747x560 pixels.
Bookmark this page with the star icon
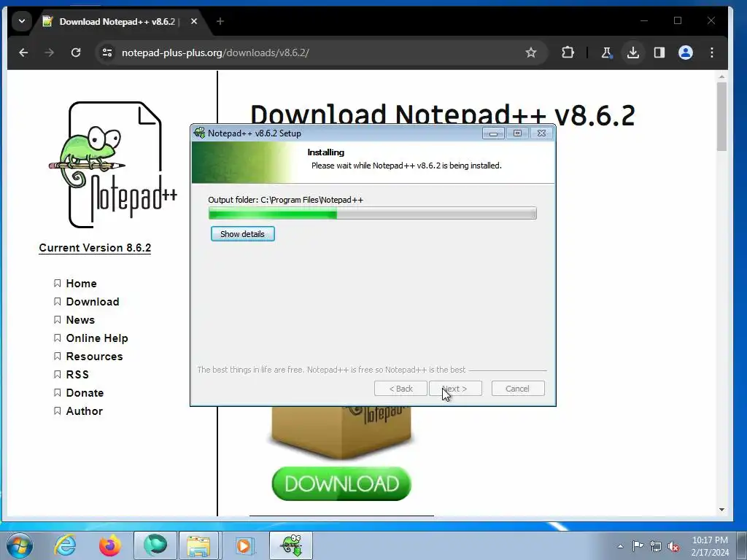click(531, 52)
